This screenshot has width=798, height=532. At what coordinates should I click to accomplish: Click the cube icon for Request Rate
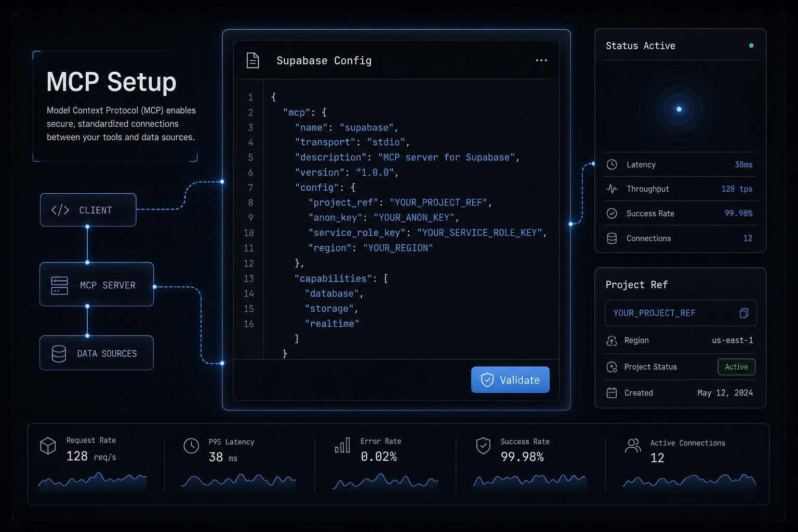48,446
